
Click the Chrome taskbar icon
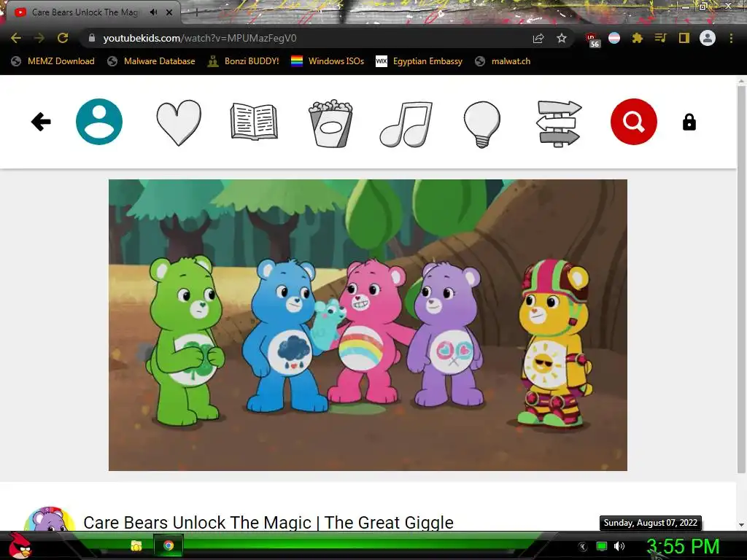tap(169, 545)
